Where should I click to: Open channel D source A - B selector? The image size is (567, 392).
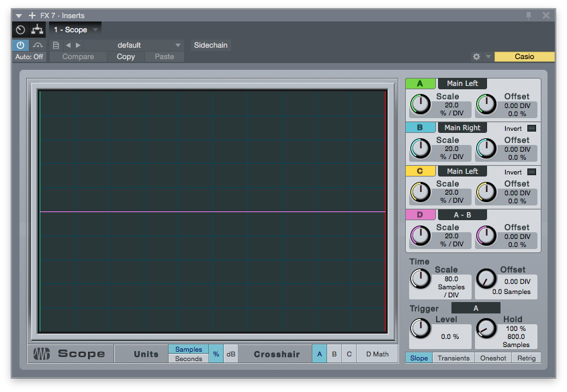pos(462,215)
